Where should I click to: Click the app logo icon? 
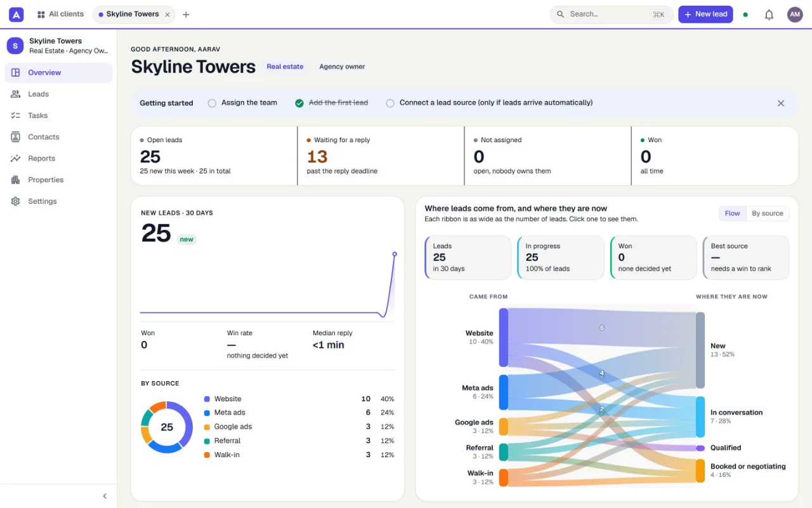click(16, 15)
